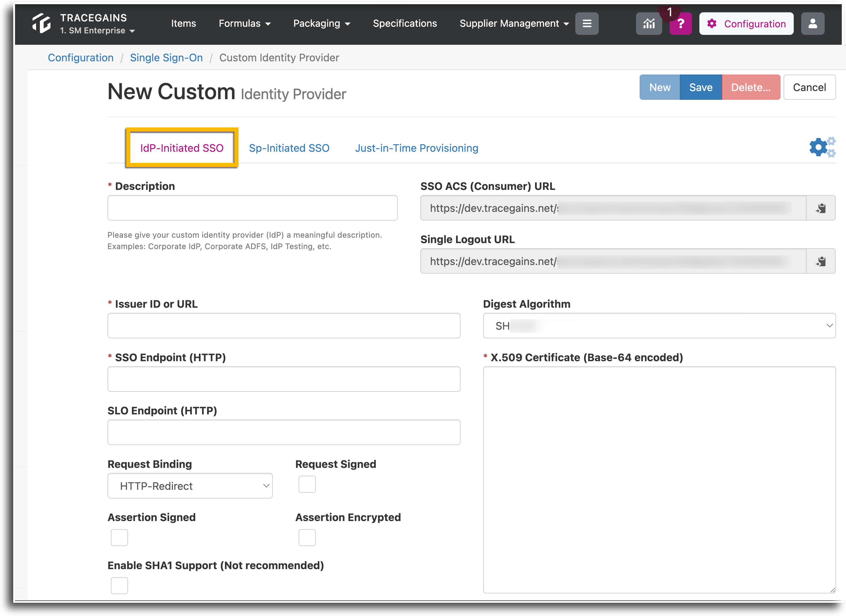Expand the 1. SM Enterprise dropdown
The width and height of the screenshot is (846, 616).
[x=97, y=31]
